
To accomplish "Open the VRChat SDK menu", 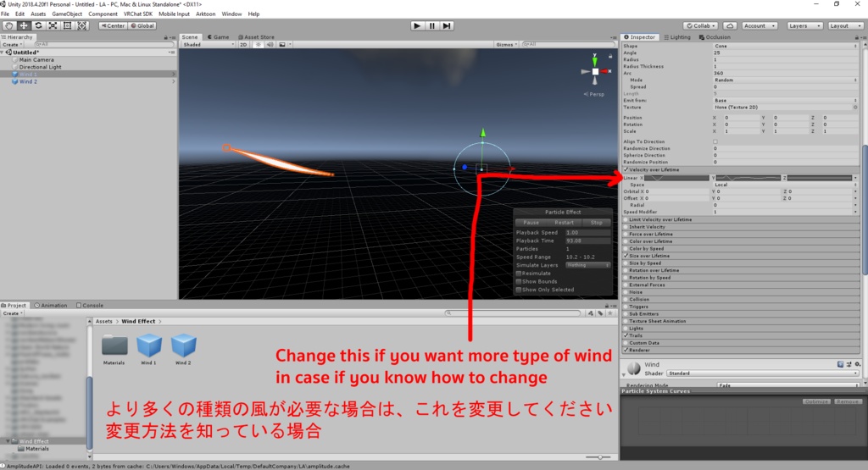I will 138,14.
